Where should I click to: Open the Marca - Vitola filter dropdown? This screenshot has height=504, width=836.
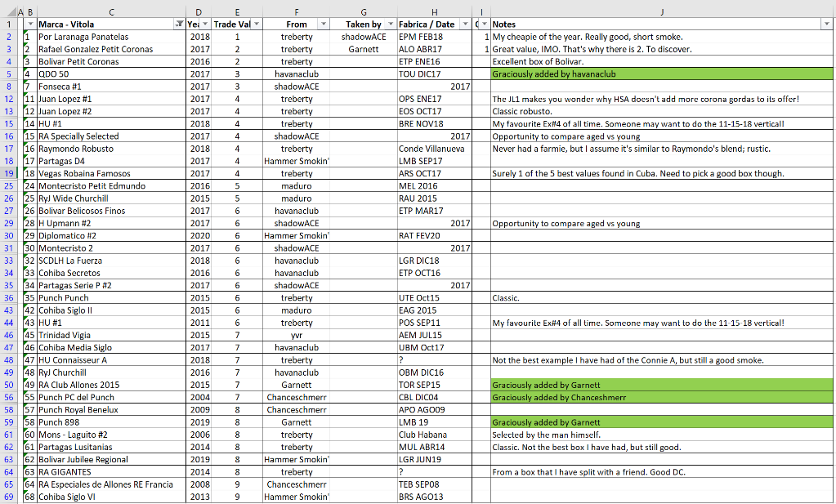tap(180, 24)
